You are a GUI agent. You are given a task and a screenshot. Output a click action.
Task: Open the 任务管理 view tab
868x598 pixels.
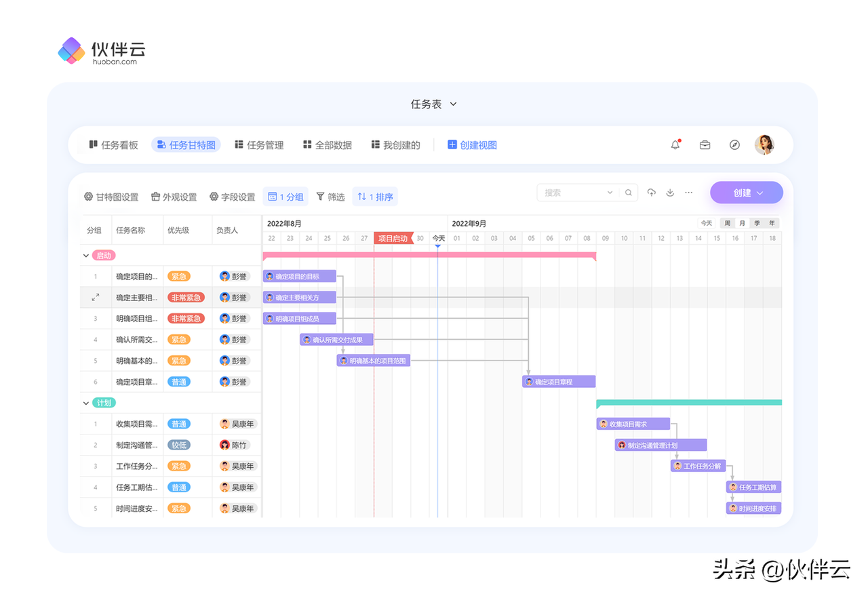coord(259,145)
